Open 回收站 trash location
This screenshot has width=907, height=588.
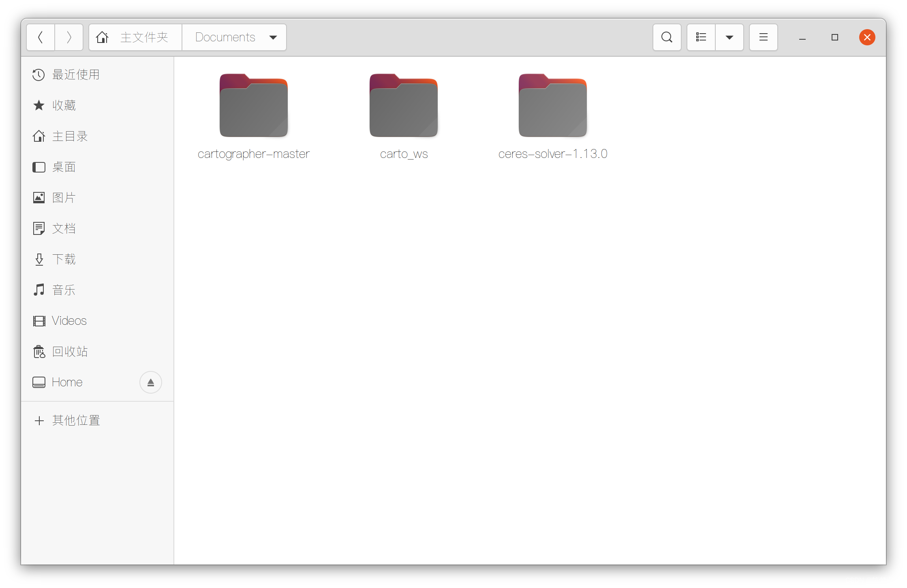tap(70, 352)
